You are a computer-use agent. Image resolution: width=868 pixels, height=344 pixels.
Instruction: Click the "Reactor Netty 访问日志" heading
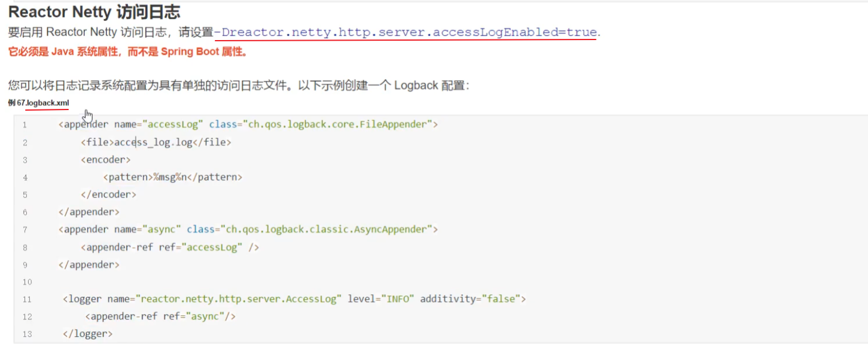click(94, 11)
